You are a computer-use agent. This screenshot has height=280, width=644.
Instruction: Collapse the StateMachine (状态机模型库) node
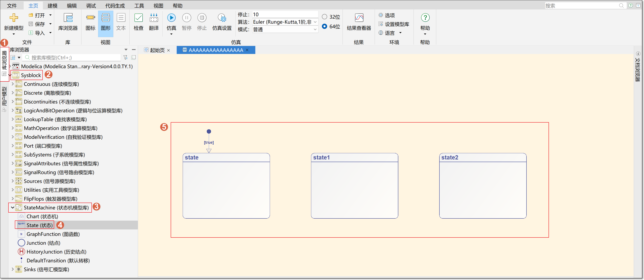tap(12, 208)
